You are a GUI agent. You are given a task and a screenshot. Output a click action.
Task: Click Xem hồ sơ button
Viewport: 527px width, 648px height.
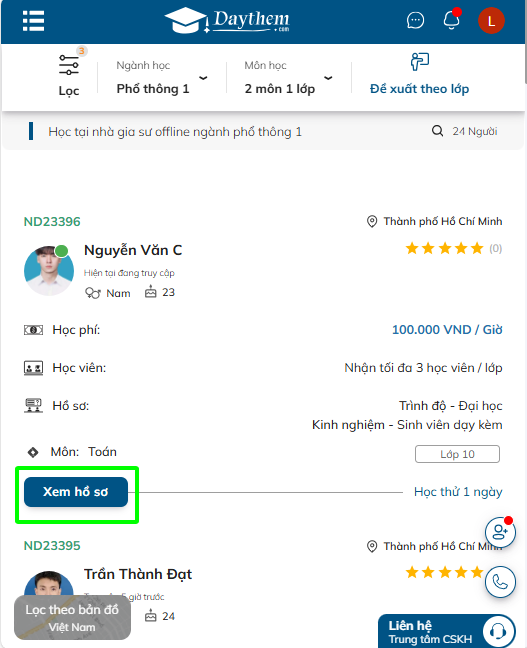pyautogui.click(x=76, y=492)
